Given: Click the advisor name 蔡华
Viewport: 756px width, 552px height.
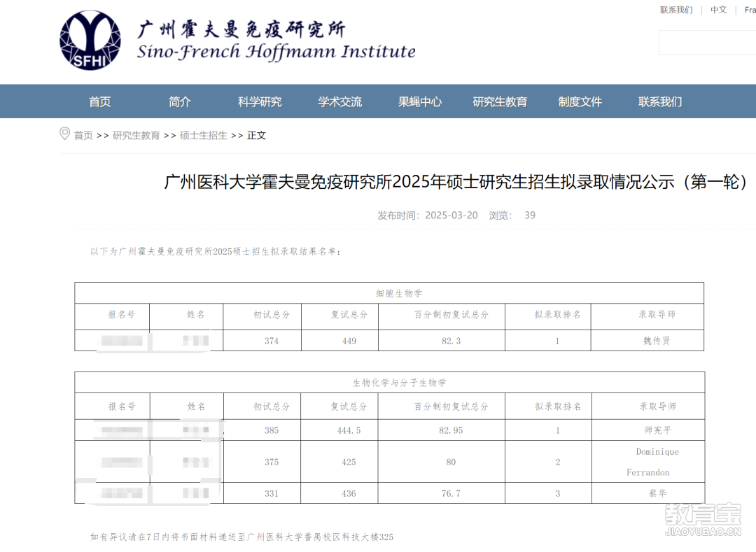Looking at the screenshot, I should coord(657,493).
